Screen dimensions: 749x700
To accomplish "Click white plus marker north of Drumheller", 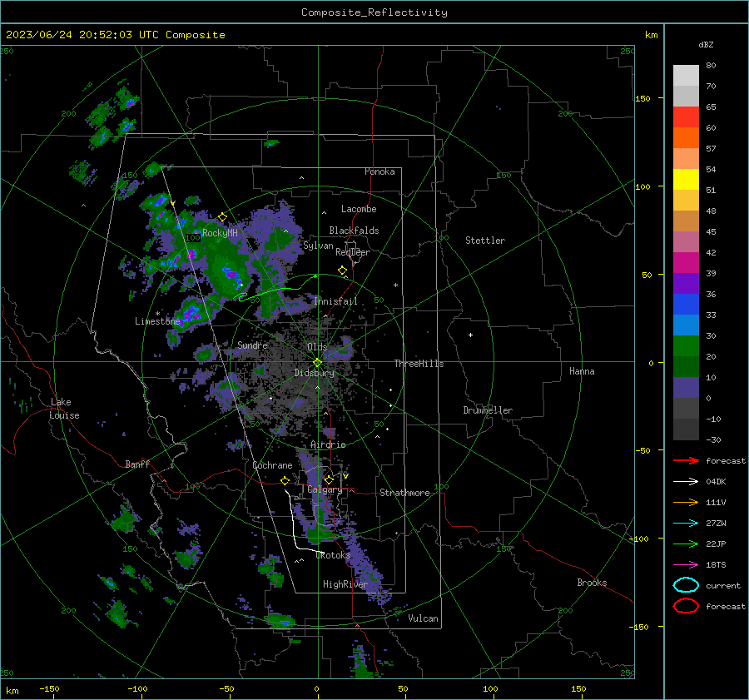I will [x=470, y=335].
